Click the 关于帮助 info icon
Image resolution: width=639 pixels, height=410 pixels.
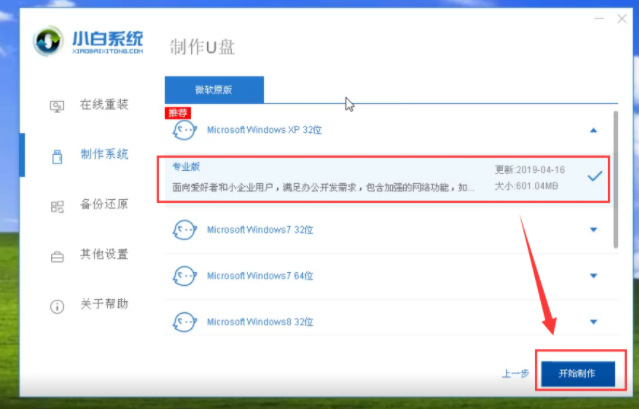(x=57, y=304)
